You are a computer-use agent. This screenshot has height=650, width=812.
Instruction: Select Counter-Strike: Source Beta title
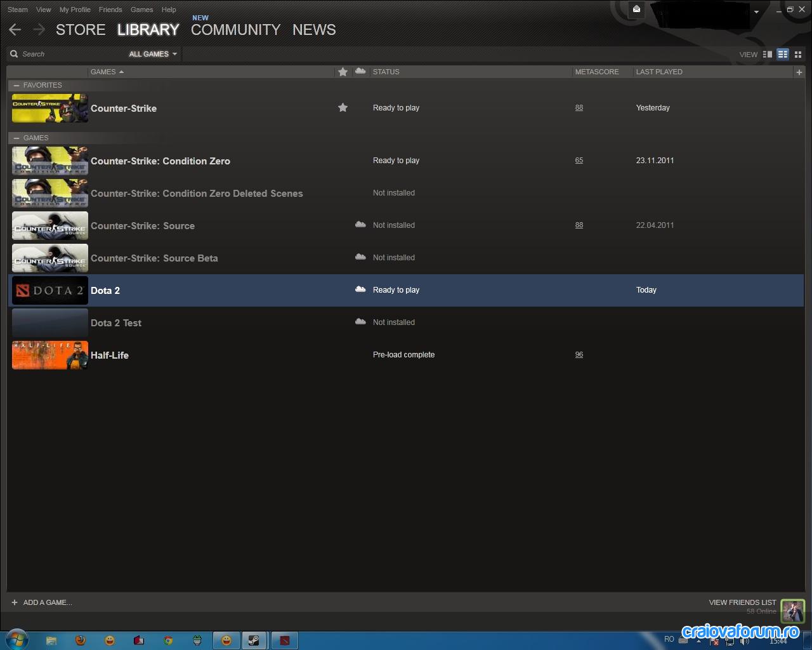154,258
